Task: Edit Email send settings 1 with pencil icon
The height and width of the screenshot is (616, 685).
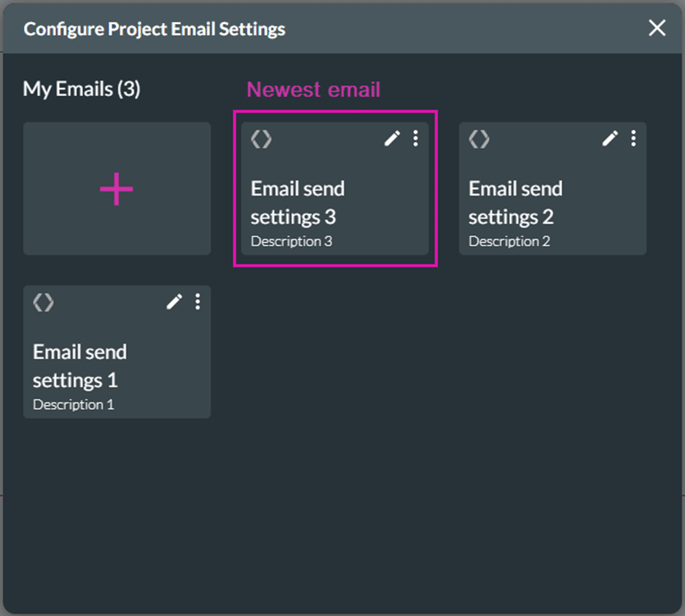Action: coord(174,301)
